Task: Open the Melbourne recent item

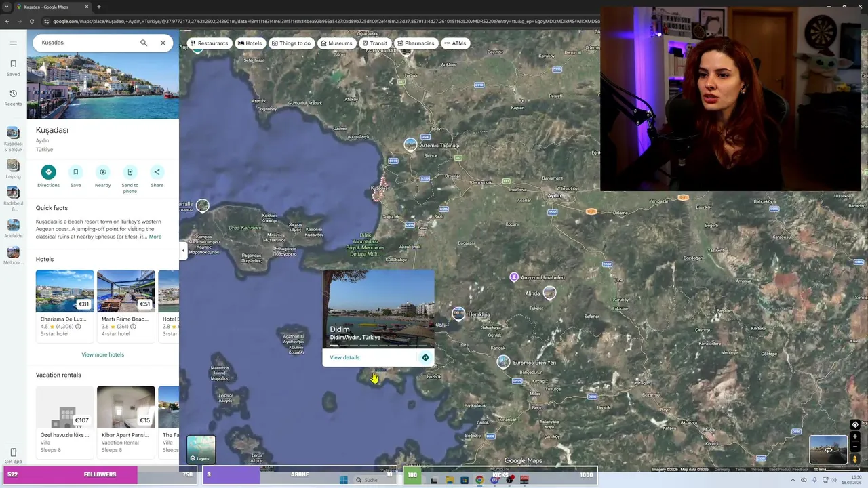Action: [x=13, y=256]
